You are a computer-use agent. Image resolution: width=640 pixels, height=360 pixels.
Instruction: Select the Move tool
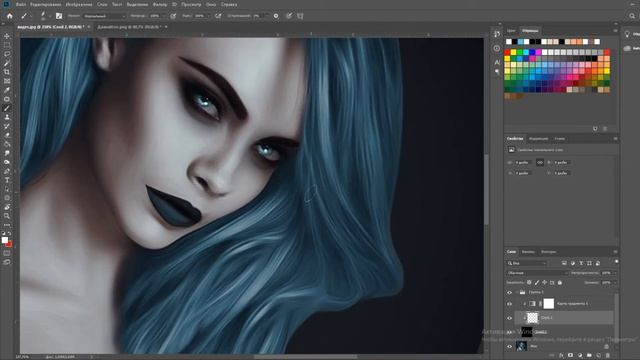[7, 36]
